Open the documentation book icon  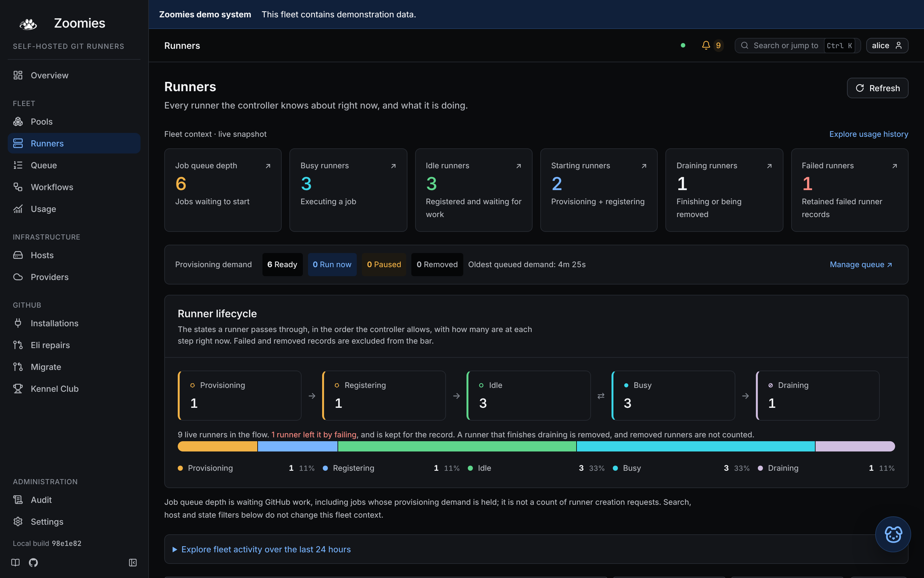[15, 562]
